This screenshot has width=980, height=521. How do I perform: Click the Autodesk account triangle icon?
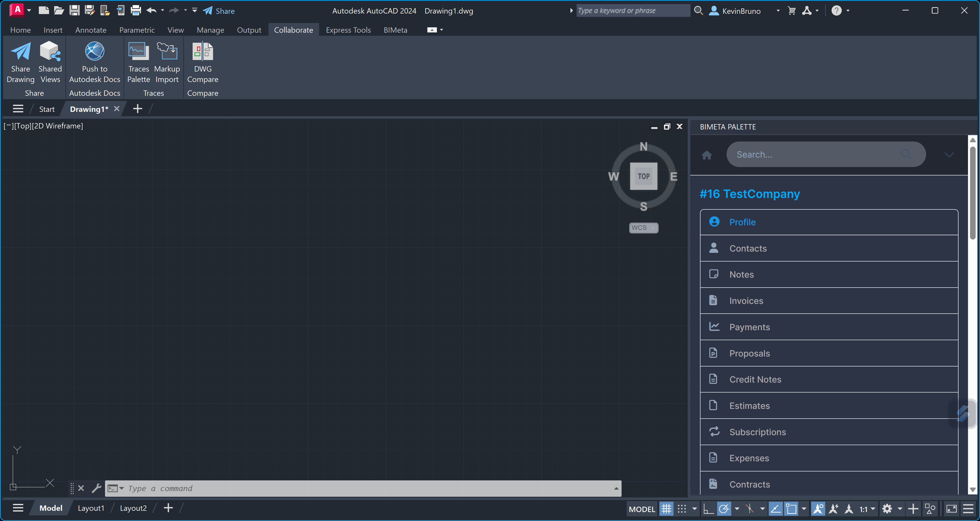tap(807, 11)
